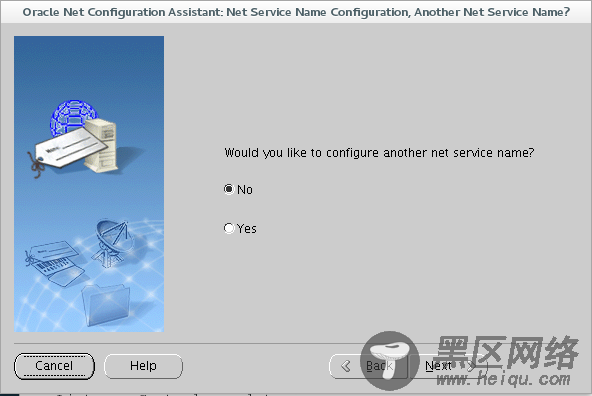Select the Yes radio button
This screenshot has height=396, width=592.
click(x=229, y=228)
